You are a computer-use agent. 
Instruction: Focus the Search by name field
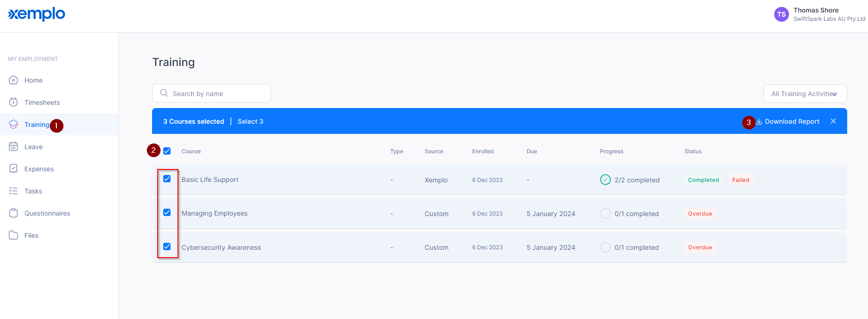pos(211,93)
